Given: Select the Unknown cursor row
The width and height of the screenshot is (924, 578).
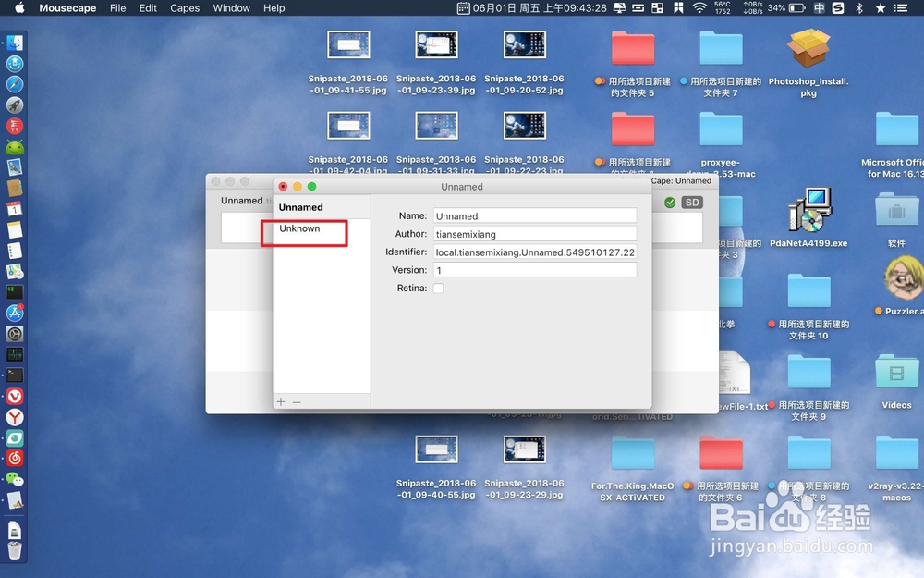Looking at the screenshot, I should (322, 228).
